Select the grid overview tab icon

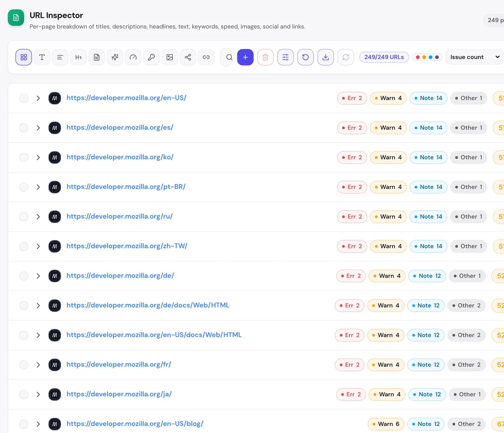click(24, 57)
